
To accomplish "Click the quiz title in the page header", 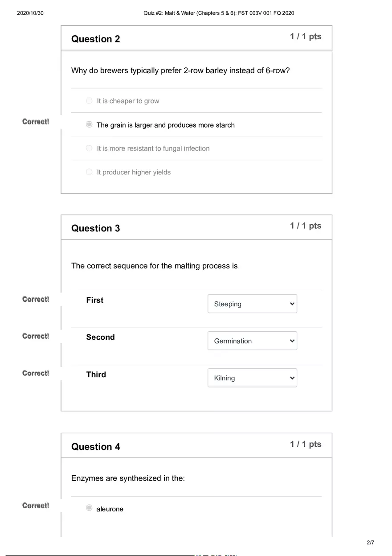I will (x=219, y=13).
